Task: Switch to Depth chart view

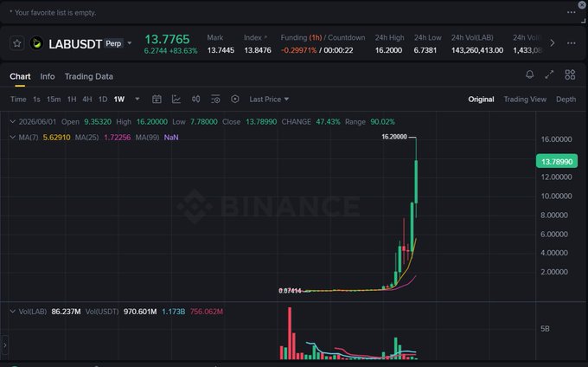Action: (x=566, y=100)
